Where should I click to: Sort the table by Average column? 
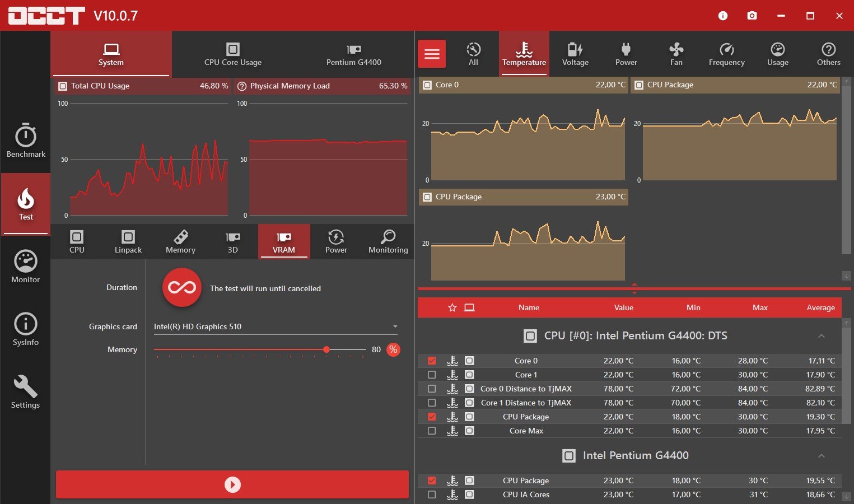(x=820, y=307)
